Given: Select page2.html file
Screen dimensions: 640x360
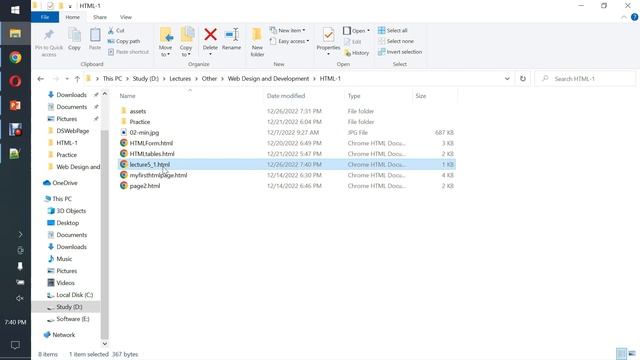Looking at the screenshot, I should pyautogui.click(x=144, y=186).
